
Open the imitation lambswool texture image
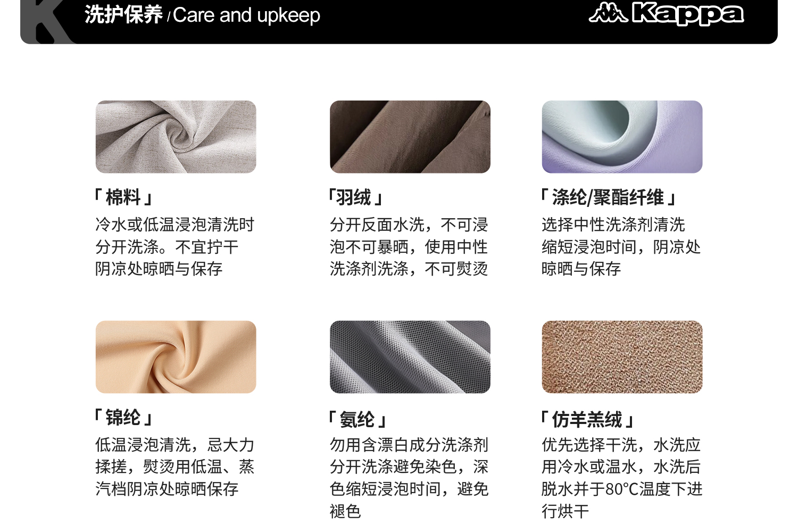(x=622, y=357)
